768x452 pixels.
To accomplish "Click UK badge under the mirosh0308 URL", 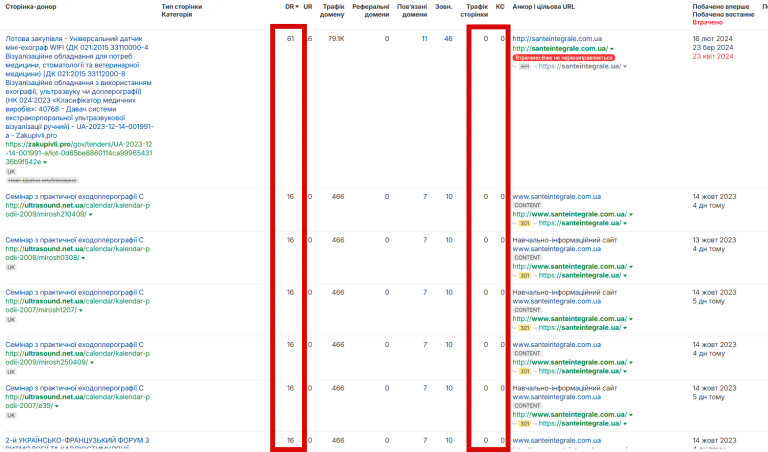I will click(x=11, y=267).
